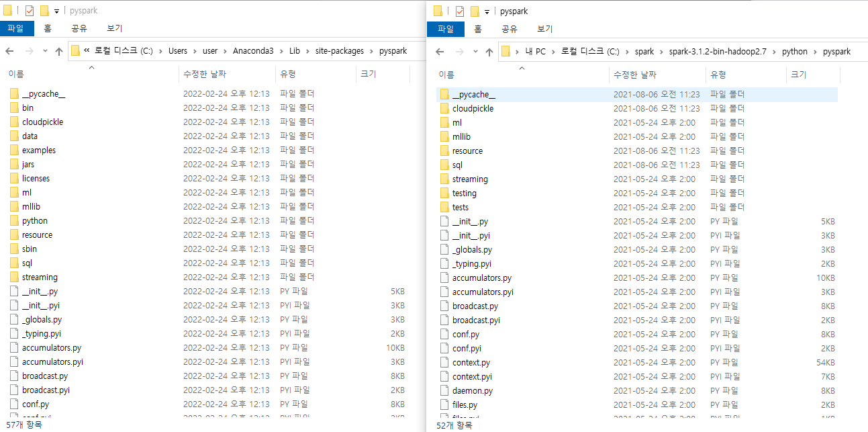The image size is (868, 432).
Task: Click the Back arrow in right window
Action: [440, 52]
